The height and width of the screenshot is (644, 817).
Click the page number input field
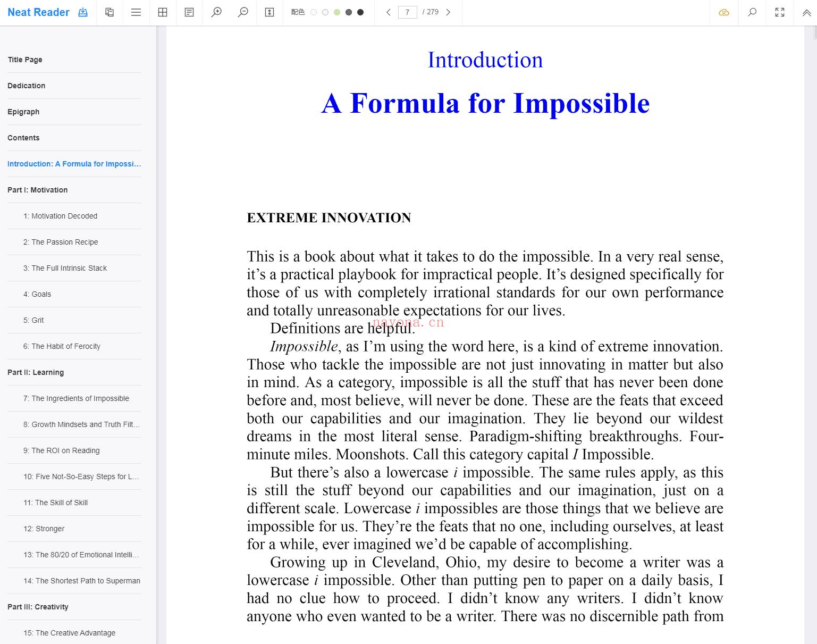coord(407,12)
